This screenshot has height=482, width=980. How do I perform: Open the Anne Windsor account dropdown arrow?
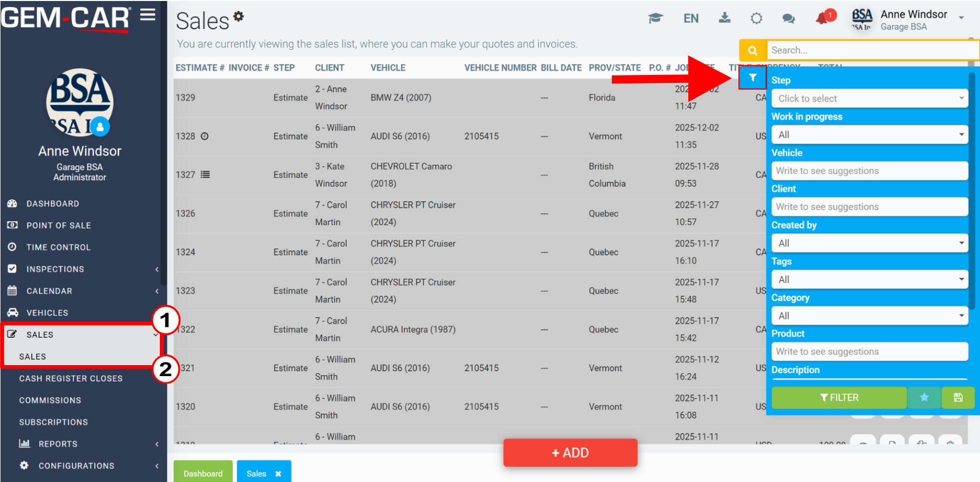[x=962, y=16]
